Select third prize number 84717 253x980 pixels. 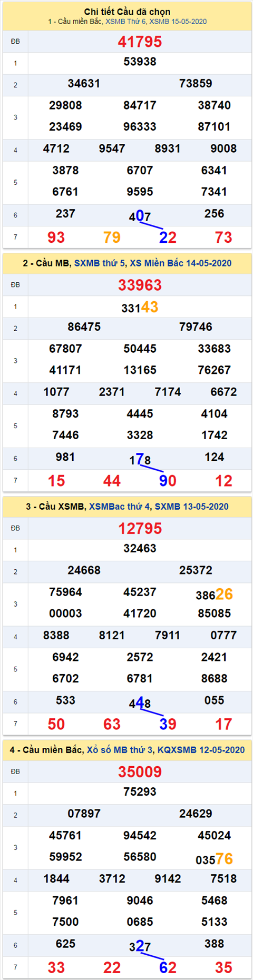[140, 105]
